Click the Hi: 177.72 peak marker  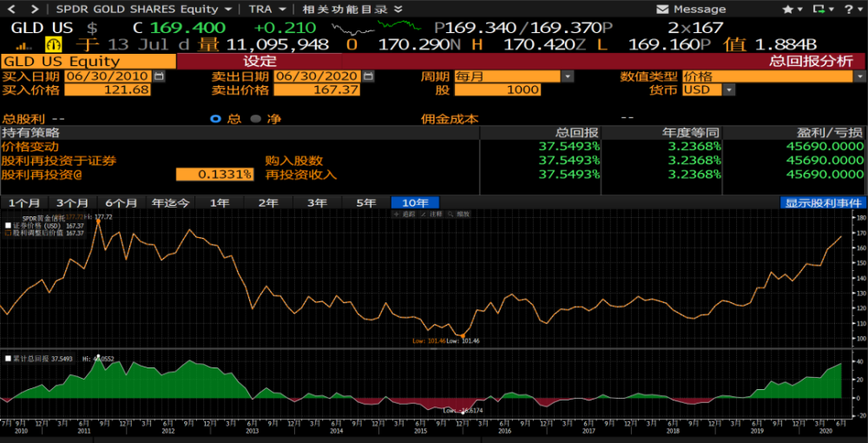[98, 221]
